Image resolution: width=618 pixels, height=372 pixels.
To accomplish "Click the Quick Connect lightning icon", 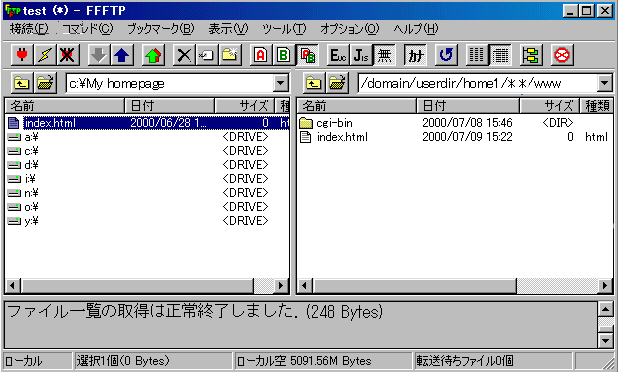I will (45, 55).
